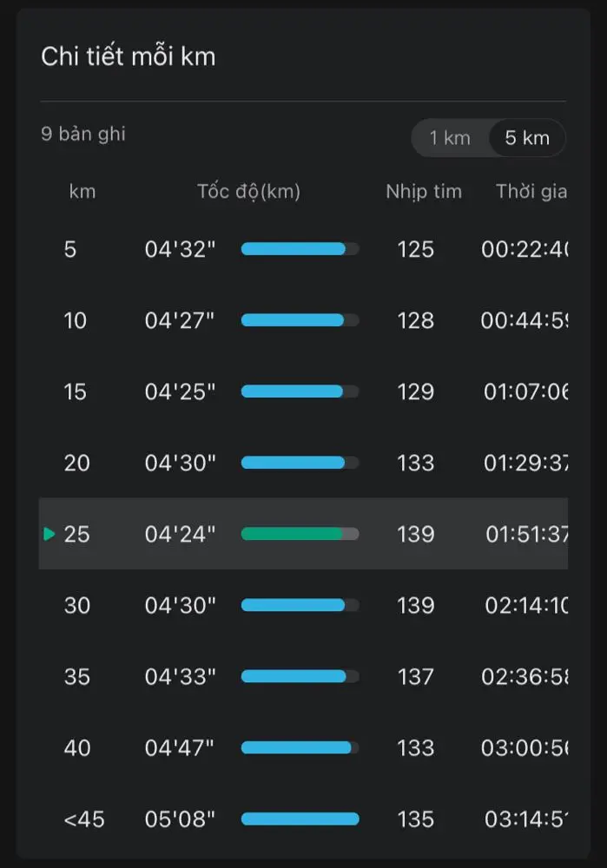Click the blue pace bar for km 15
The width and height of the screenshot is (607, 868).
pos(300,392)
